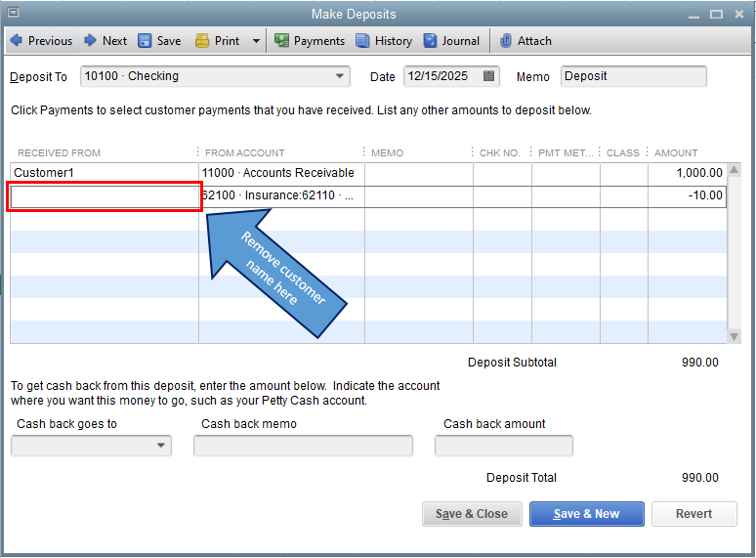Open the Print dropdown arrow

tap(256, 41)
